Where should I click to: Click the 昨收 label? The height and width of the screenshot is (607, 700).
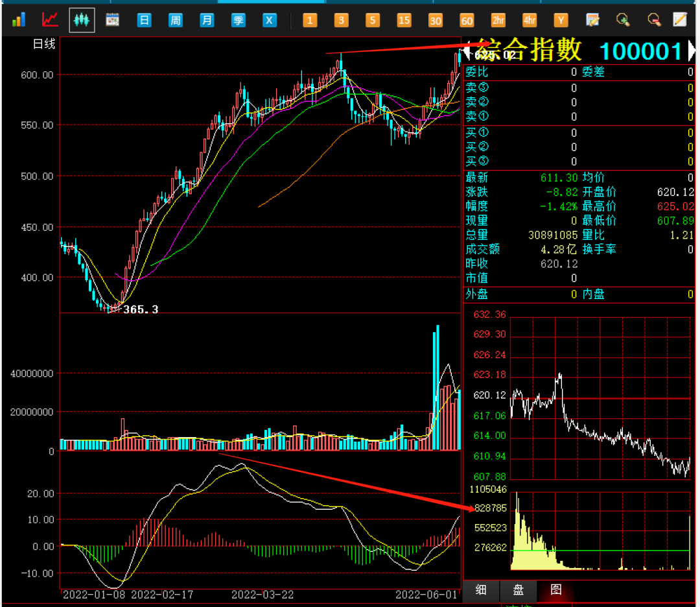pos(477,263)
